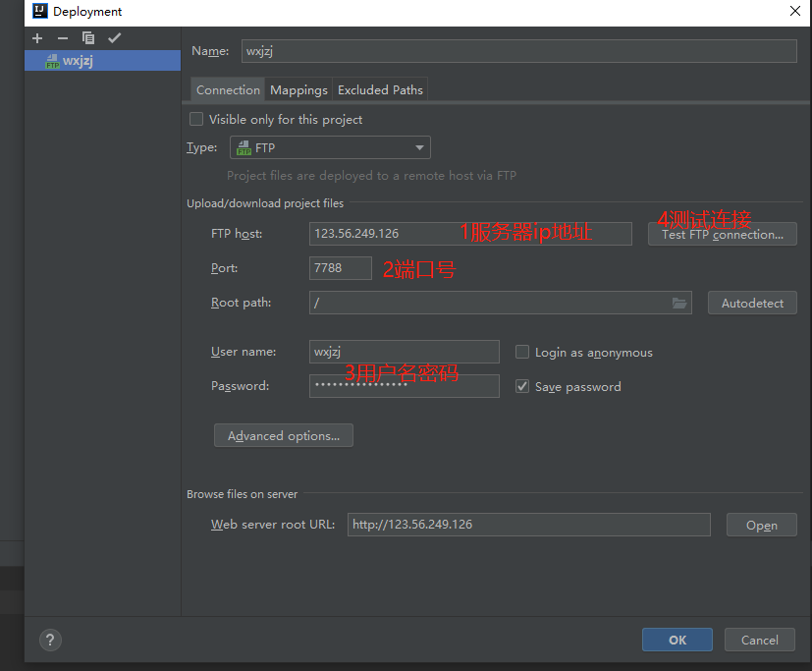Click the remove server icon
Viewport: 812px width, 671px height.
(61, 38)
